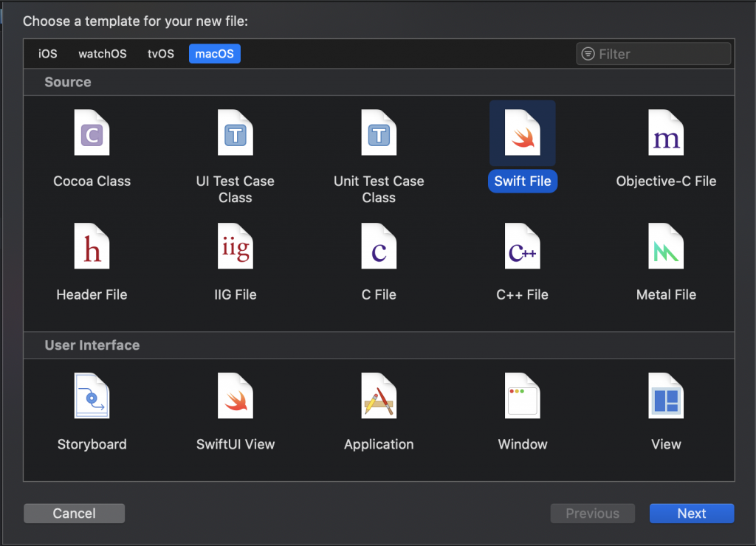Click the 'C++ File' label
Viewport: 756px width, 546px height.
522,294
